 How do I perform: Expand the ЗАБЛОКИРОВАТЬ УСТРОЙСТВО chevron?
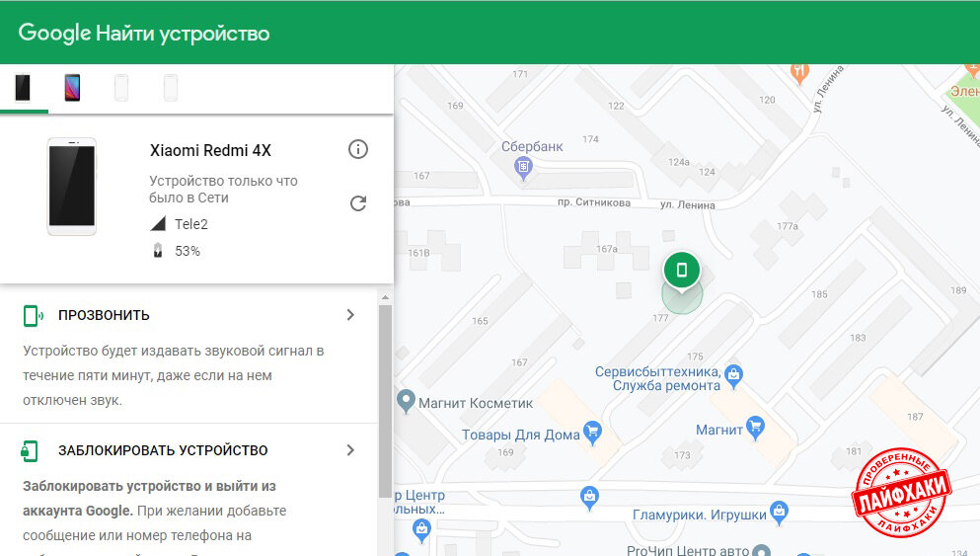[350, 450]
